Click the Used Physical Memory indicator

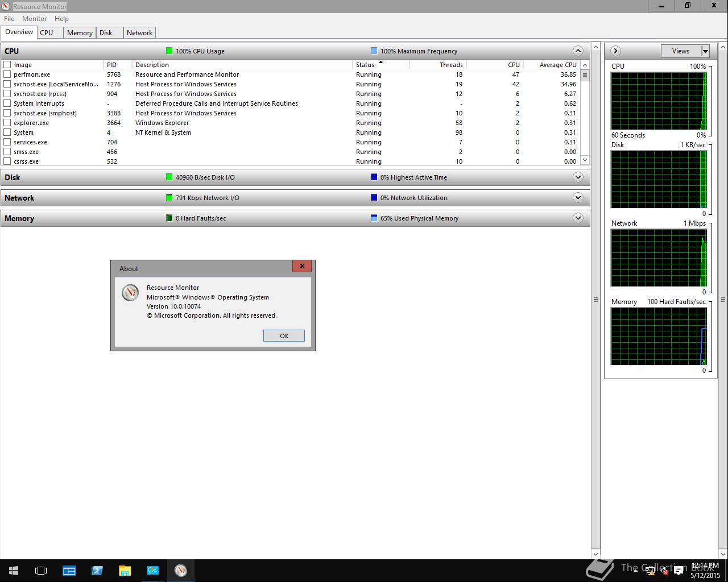point(374,218)
